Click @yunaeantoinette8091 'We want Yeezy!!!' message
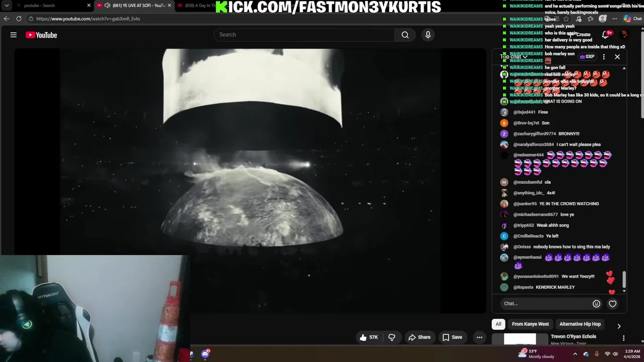 [x=578, y=276]
